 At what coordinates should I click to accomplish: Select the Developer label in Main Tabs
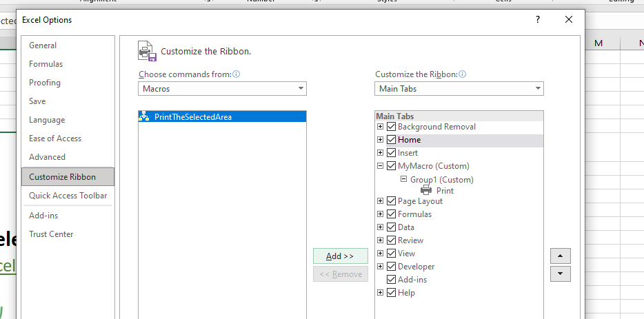tap(416, 267)
